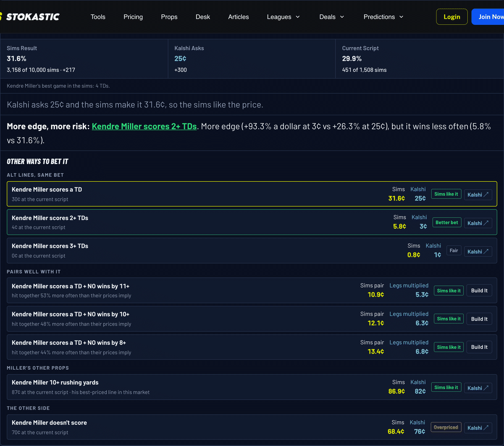Click the Sims Result 31.6% value
504x446 pixels.
click(16, 59)
